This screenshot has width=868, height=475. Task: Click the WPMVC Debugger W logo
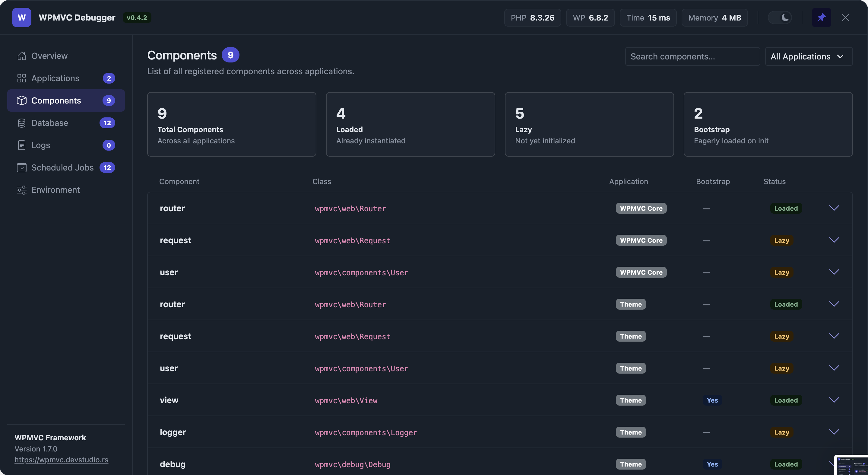(22, 18)
